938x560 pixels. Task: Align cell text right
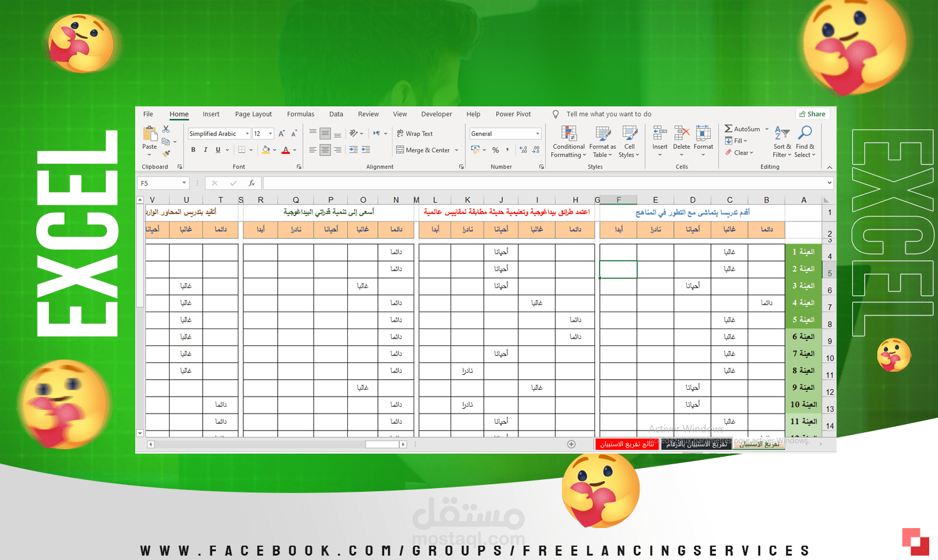coord(338,150)
